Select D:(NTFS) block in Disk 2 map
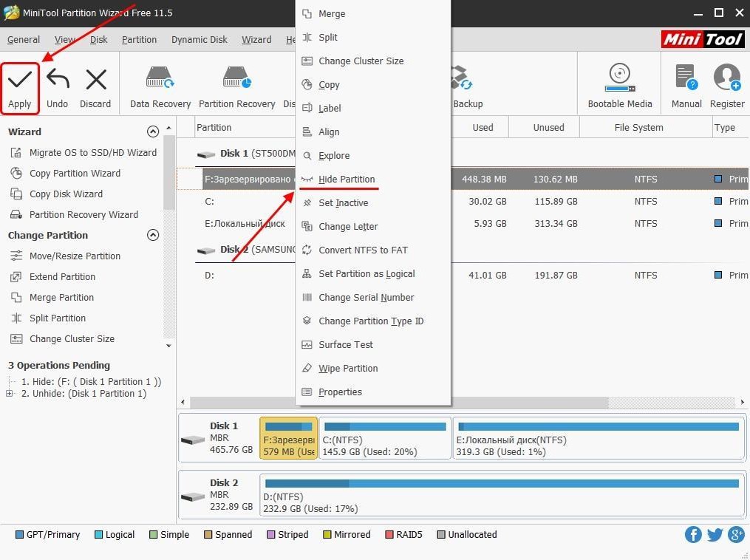The width and height of the screenshot is (750, 560). 502,496
